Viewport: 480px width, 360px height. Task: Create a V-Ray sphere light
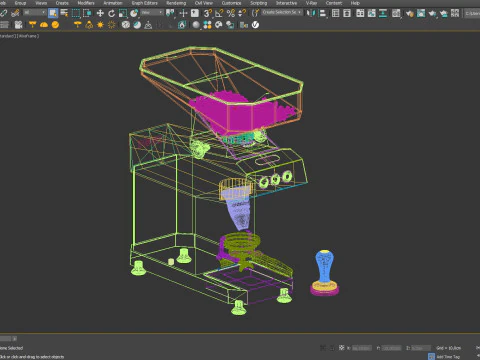[x=55, y=25]
